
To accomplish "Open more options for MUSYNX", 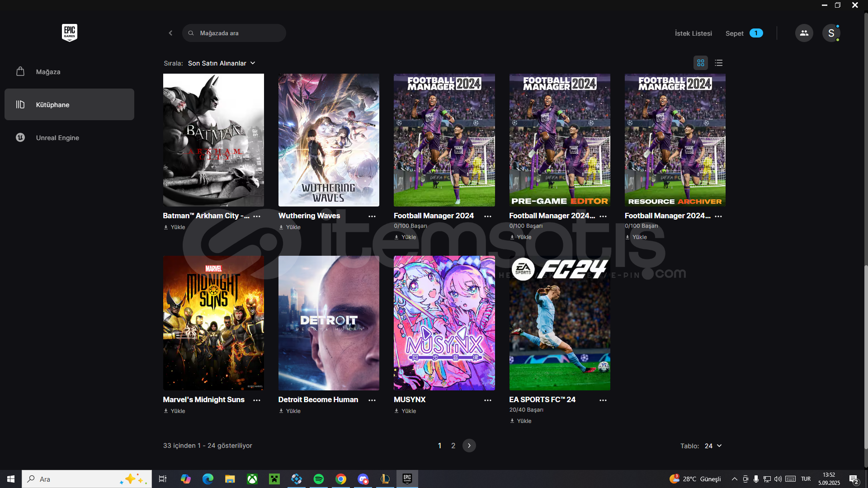I will (x=488, y=400).
